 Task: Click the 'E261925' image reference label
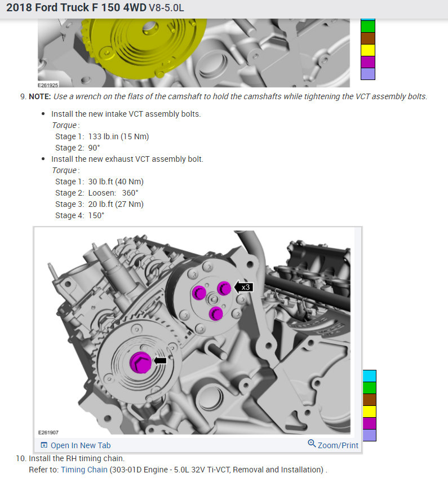click(x=48, y=85)
